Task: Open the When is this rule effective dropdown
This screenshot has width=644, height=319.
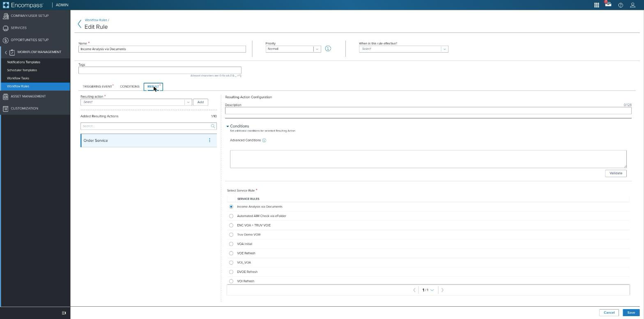Action: tap(403, 49)
